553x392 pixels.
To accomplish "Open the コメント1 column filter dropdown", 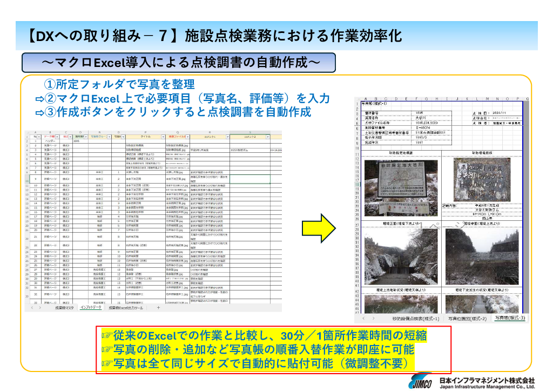I will coord(227,137).
